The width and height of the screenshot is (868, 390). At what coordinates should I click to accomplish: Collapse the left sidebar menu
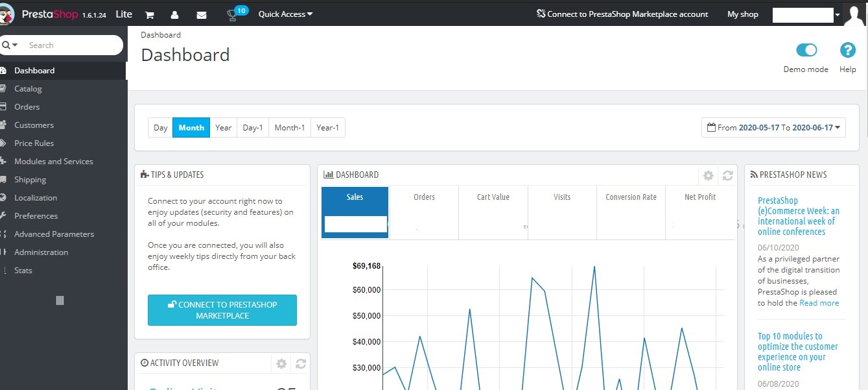click(x=59, y=300)
